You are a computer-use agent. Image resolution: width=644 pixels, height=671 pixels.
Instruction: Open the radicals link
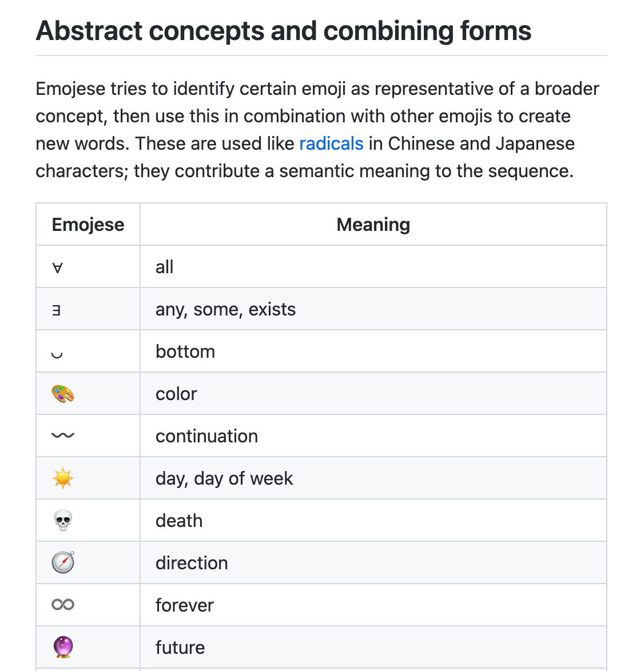click(331, 143)
